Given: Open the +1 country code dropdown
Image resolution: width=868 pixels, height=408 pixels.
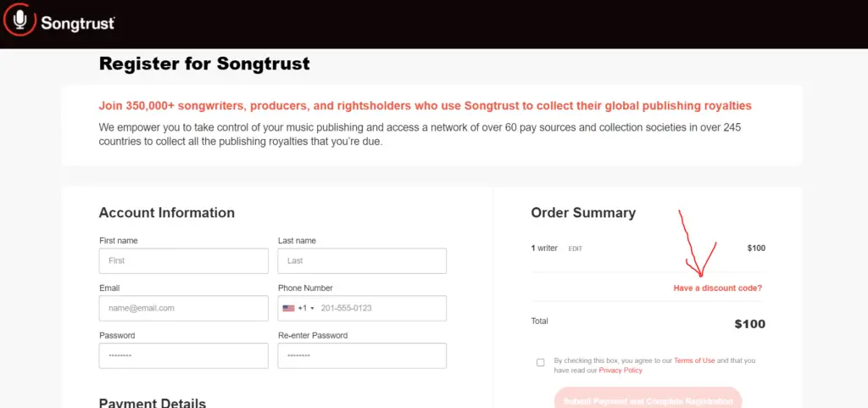Looking at the screenshot, I should tap(305, 309).
